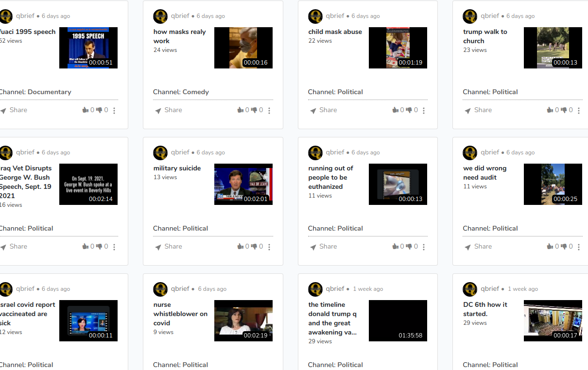Click qbrief avatar on 'military suicide' card
The height and width of the screenshot is (370, 588).
[x=160, y=153]
